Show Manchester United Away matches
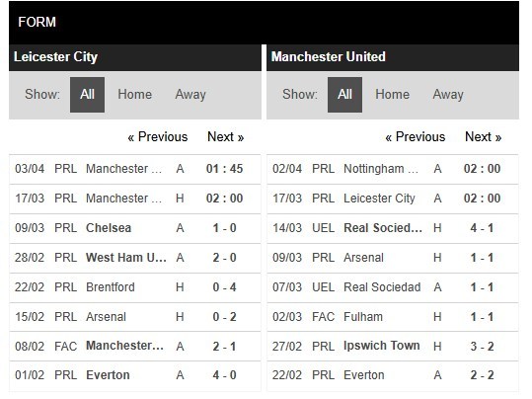Image resolution: width=532 pixels, height=399 pixels. pos(448,95)
